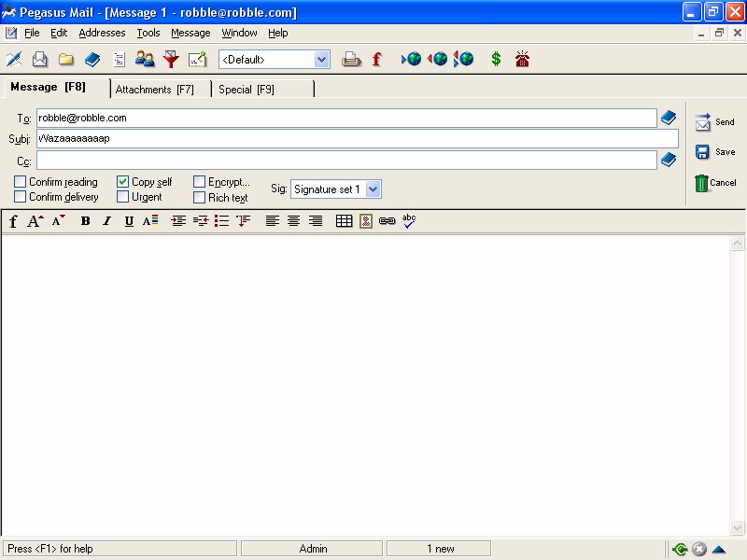Image resolution: width=747 pixels, height=560 pixels.
Task: Click the globe icon with blue right arrow
Action: click(x=411, y=59)
